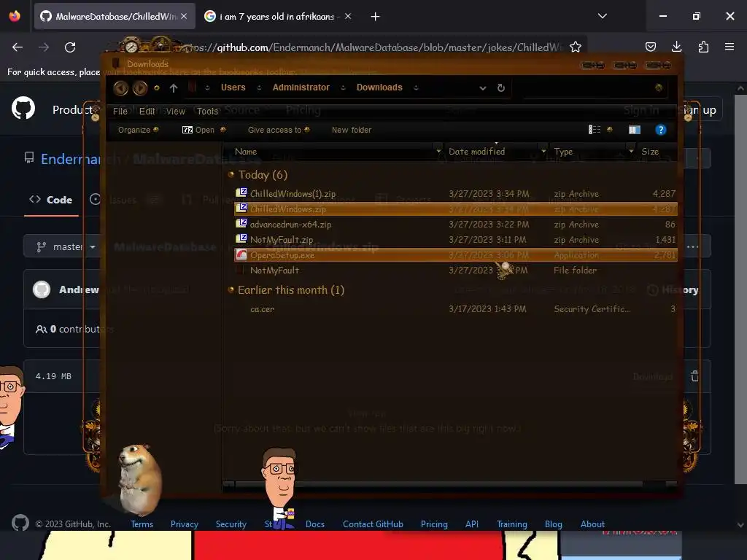Click the GitHub delete file trash icon
This screenshot has height=560, width=747.
click(x=694, y=376)
